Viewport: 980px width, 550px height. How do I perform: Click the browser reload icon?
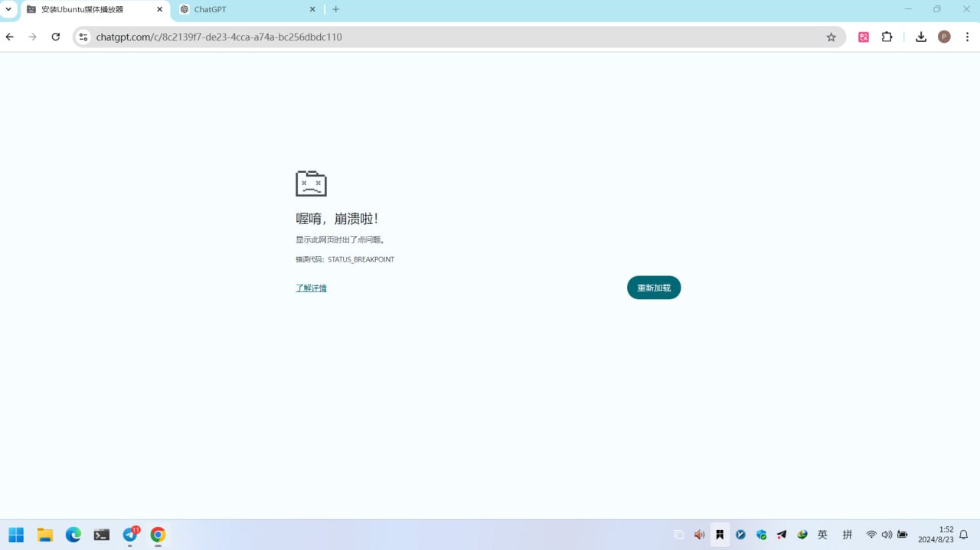point(55,37)
